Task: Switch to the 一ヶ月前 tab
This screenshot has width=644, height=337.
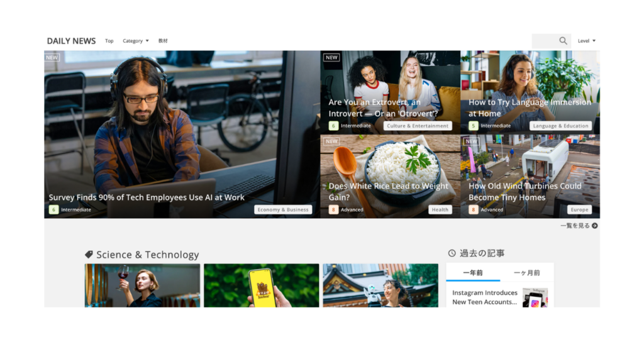Action: click(527, 273)
